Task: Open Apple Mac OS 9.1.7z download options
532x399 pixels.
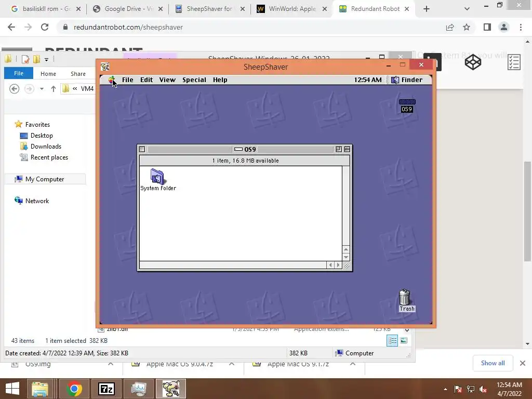Action: pyautogui.click(x=353, y=364)
